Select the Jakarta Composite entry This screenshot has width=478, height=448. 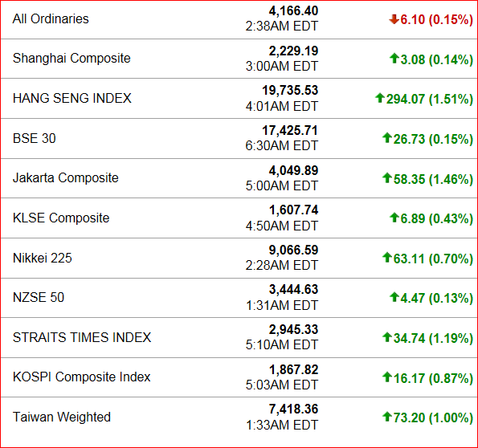[66, 178]
